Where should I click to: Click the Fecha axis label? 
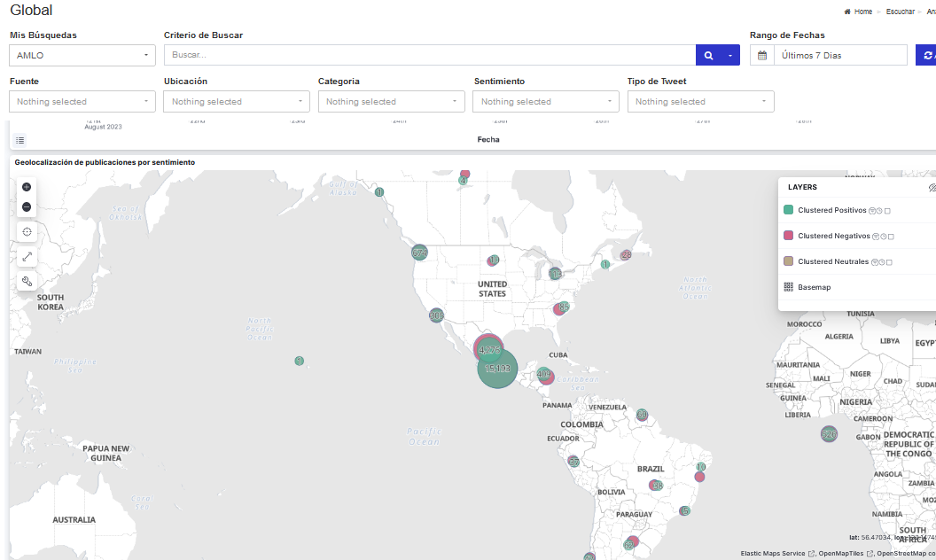click(488, 139)
